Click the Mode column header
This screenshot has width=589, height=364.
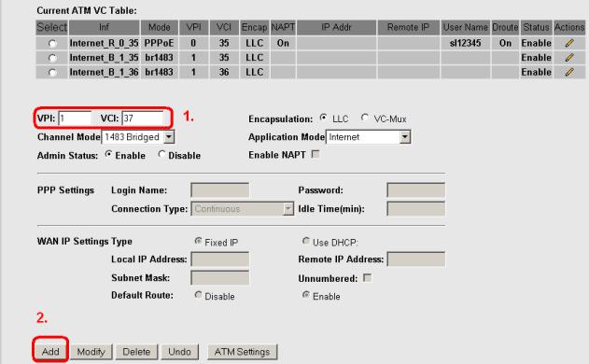[x=160, y=27]
